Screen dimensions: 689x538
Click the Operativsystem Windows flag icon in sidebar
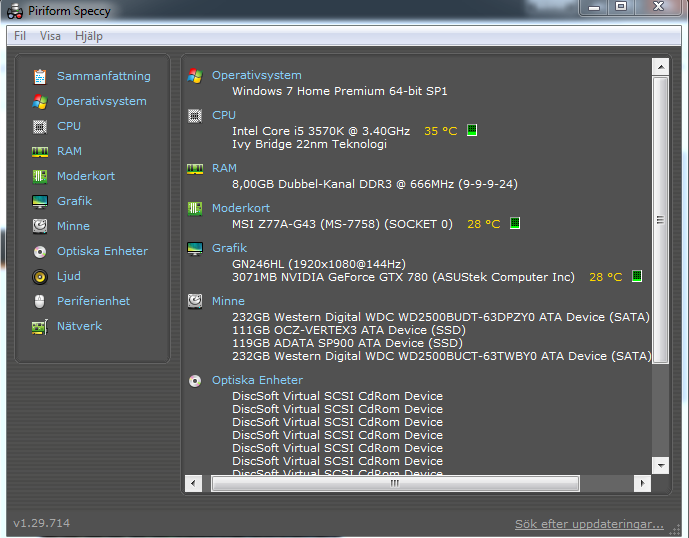point(40,102)
